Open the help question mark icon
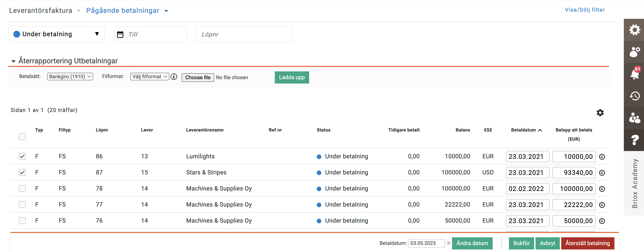644x252 pixels. click(x=635, y=140)
